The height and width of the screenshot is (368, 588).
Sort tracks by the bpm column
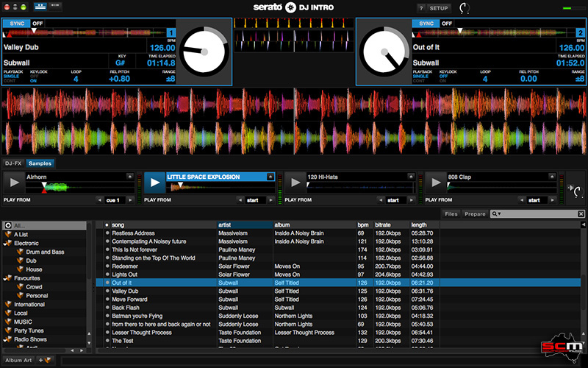[x=364, y=225]
